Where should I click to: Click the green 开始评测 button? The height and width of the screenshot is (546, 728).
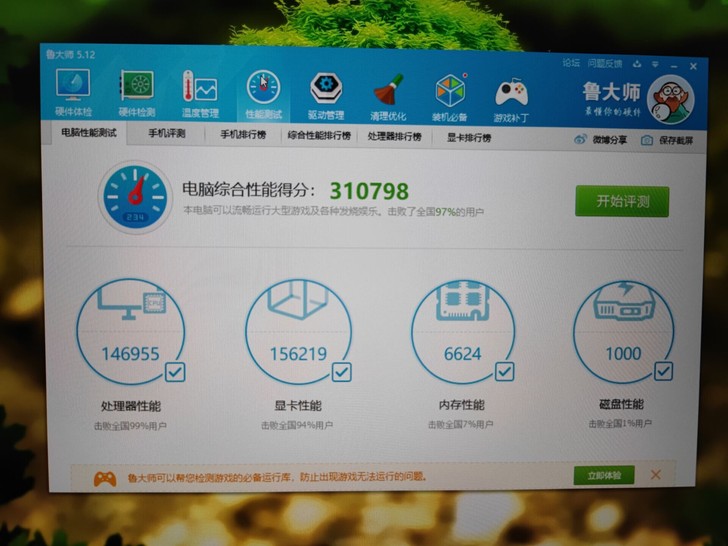point(622,202)
